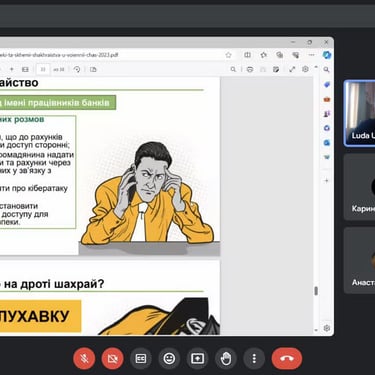
Task: Open PDF viewer settings gear
Action: [305, 69]
